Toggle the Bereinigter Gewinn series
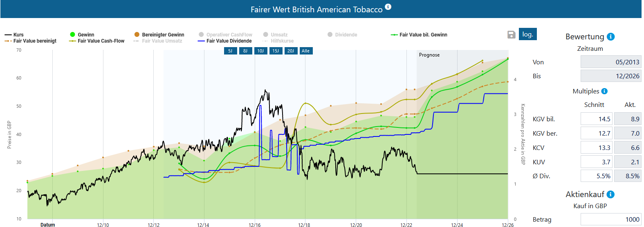The width and height of the screenshot is (644, 227). 159,35
